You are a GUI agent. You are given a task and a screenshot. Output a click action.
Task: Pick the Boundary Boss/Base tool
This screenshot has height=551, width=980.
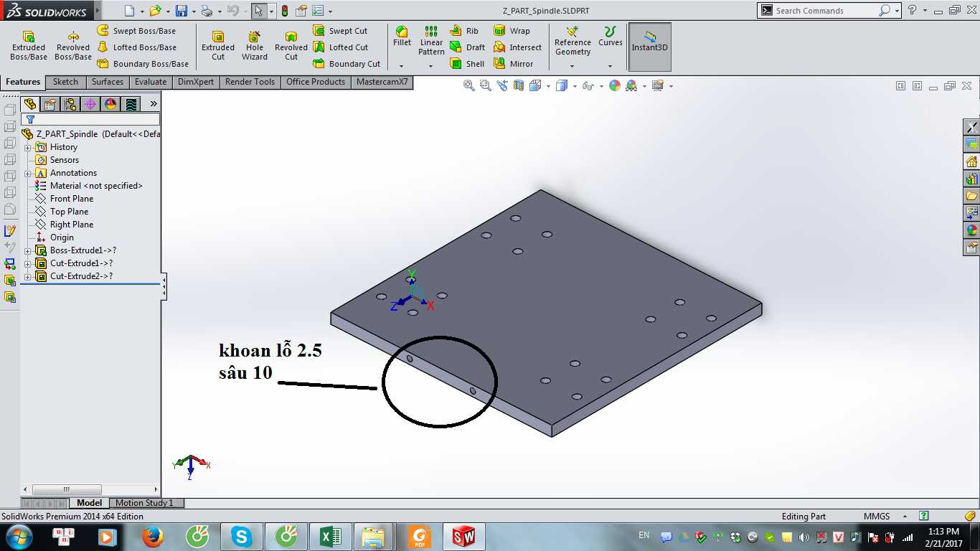[143, 64]
